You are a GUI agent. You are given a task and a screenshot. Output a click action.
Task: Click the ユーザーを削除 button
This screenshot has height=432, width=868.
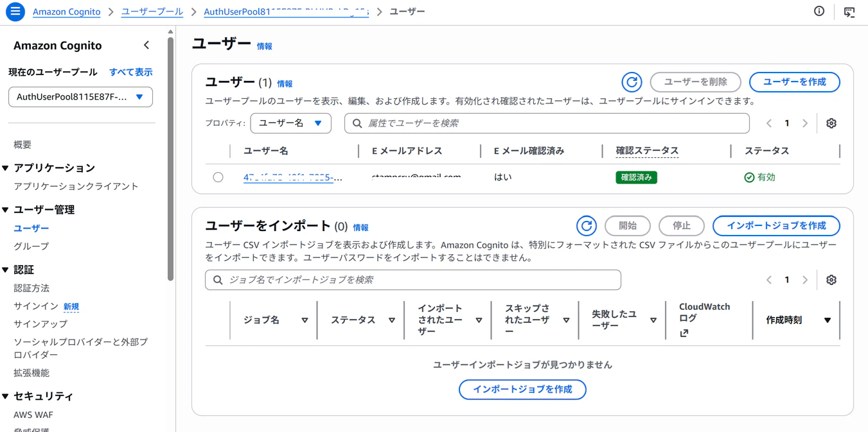pyautogui.click(x=695, y=82)
